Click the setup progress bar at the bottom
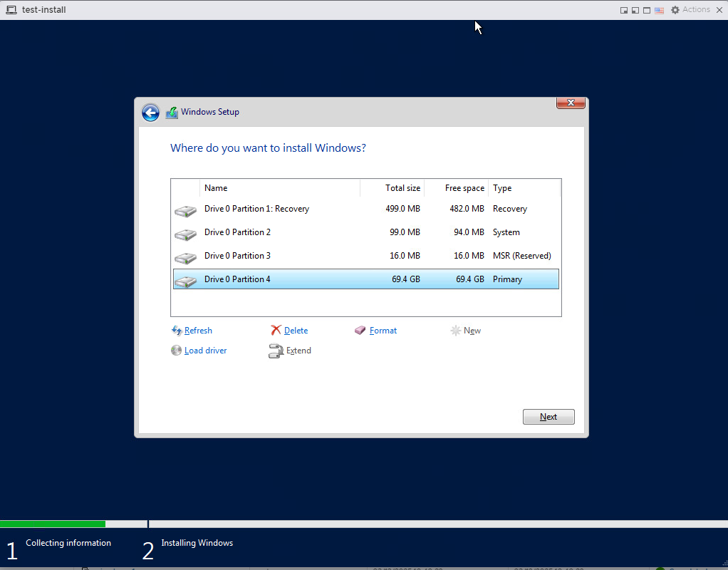728x570 pixels. (364, 524)
